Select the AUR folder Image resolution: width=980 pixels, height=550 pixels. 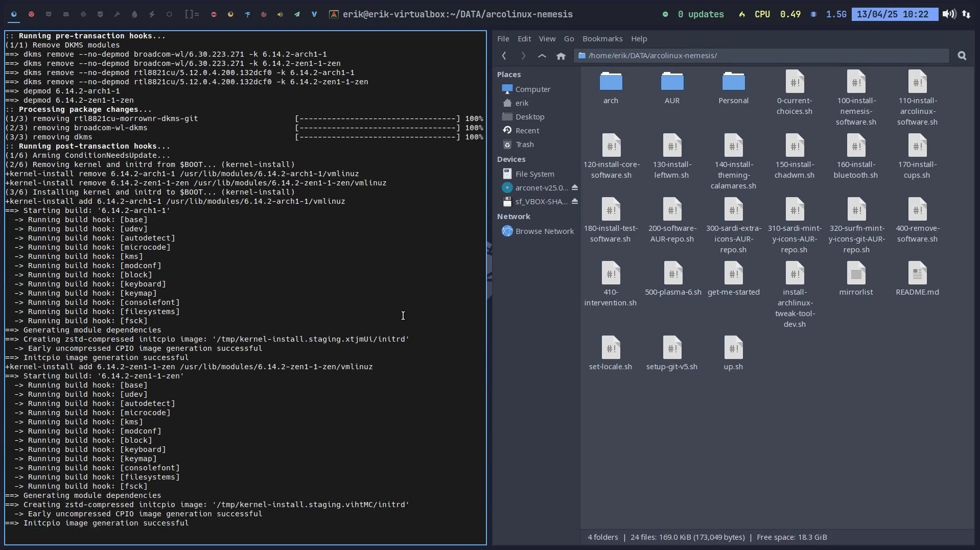point(672,88)
